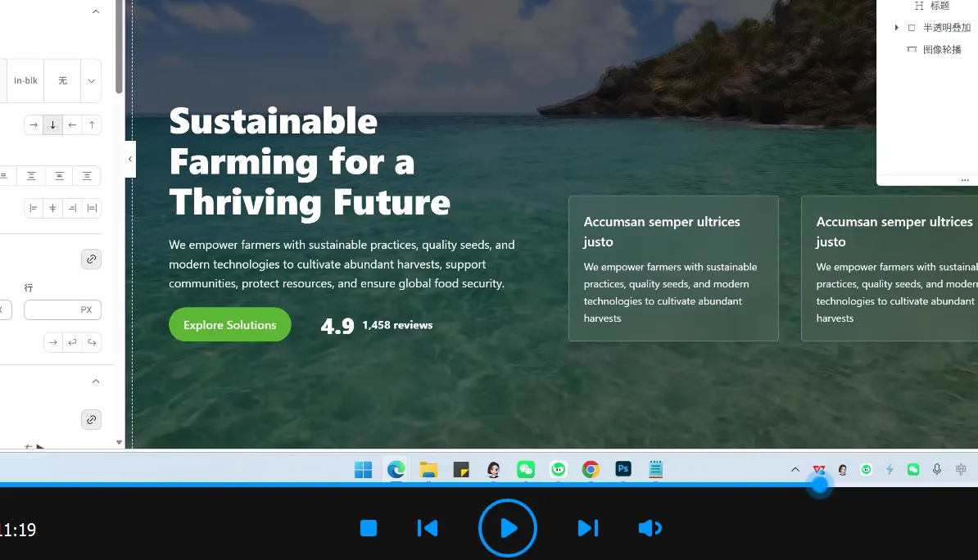Click the green Explore Solutions button
Screen dimensions: 978x560
[x=229, y=325]
